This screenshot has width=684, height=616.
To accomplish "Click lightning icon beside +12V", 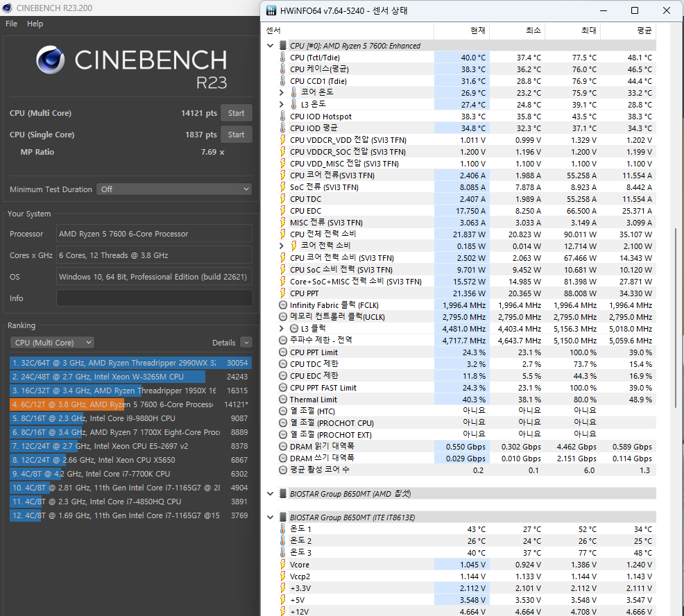I will tap(282, 610).
